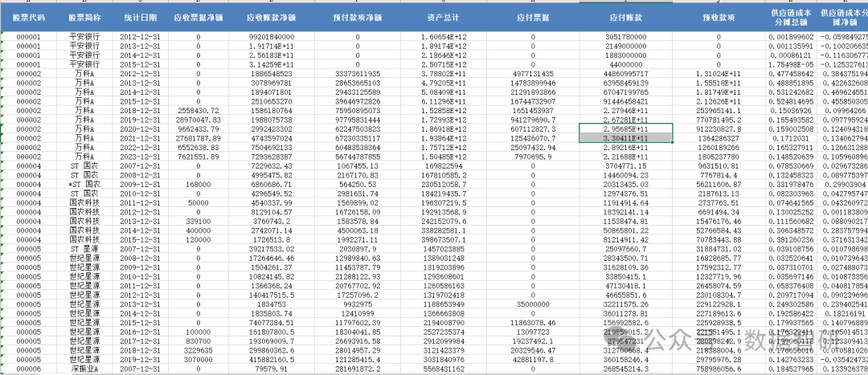The image size is (868, 375).
Task: Click the cell with value 168000
Action: click(199, 185)
